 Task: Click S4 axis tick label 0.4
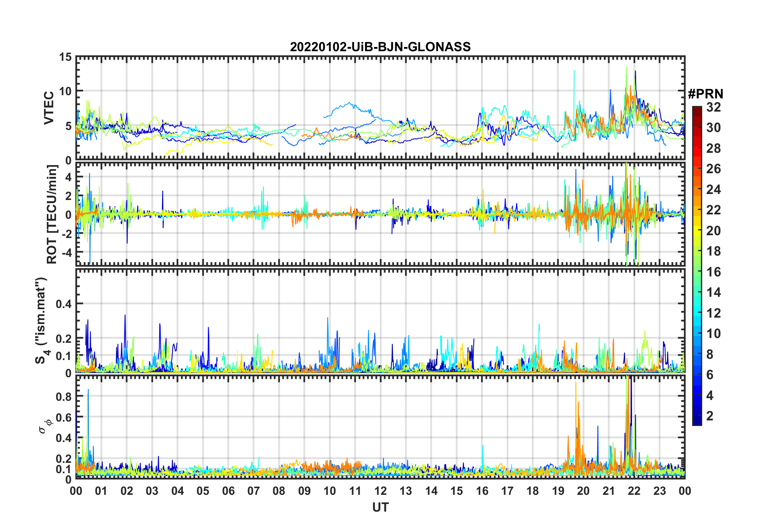tap(64, 304)
